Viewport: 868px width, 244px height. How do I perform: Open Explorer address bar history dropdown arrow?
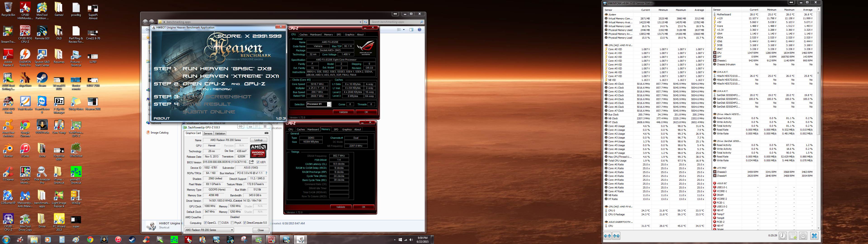[x=361, y=22]
